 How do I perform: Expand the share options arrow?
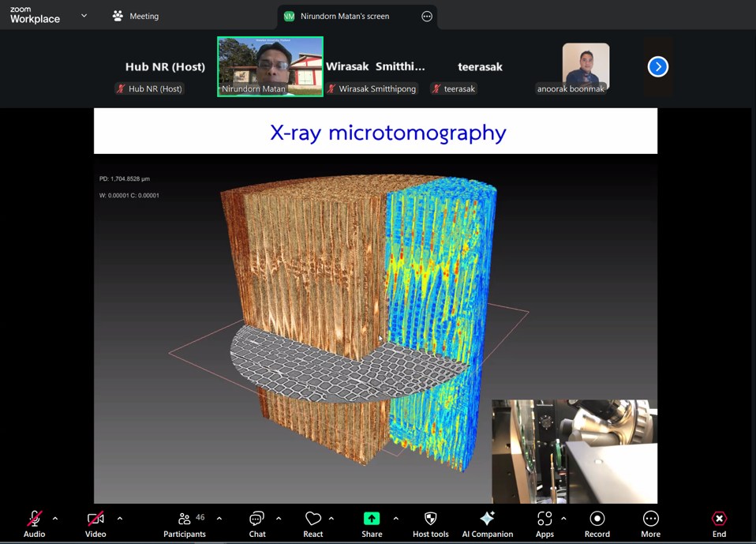click(x=395, y=519)
